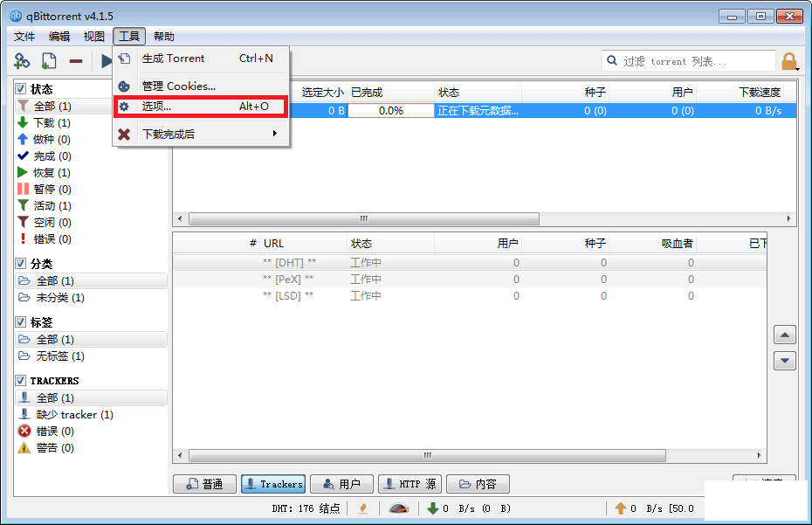Select the ** [LSD] ** tracker row

[470, 296]
